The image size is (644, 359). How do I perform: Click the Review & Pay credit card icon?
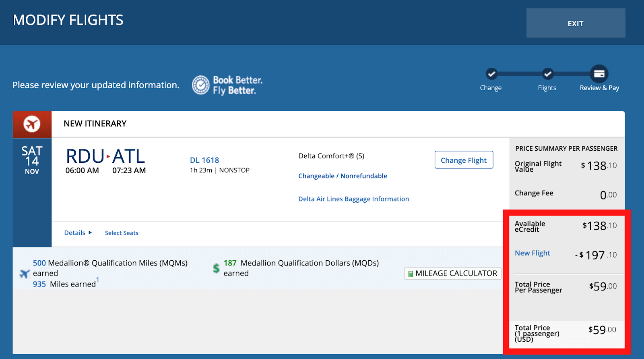coord(599,74)
